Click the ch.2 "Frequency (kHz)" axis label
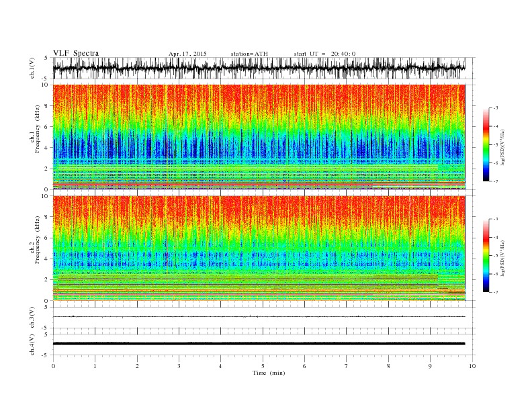Viewport: 532px width, 411px height. (x=37, y=240)
